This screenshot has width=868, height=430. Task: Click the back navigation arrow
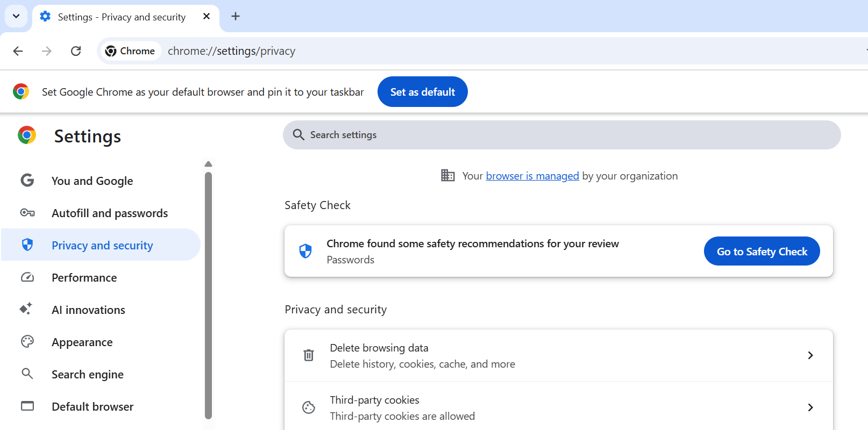(18, 51)
